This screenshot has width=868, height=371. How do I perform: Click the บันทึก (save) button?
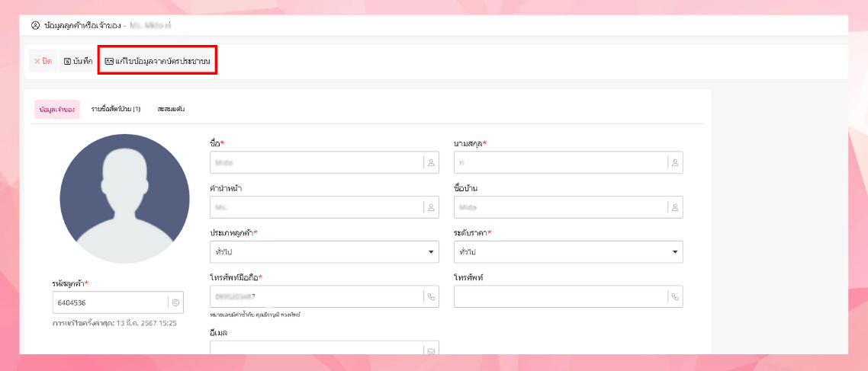pos(79,61)
